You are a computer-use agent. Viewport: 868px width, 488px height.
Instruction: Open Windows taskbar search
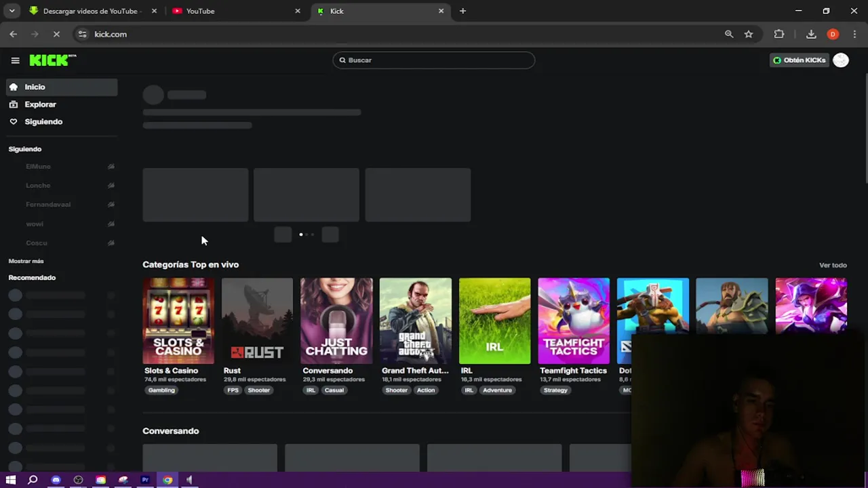pyautogui.click(x=33, y=480)
